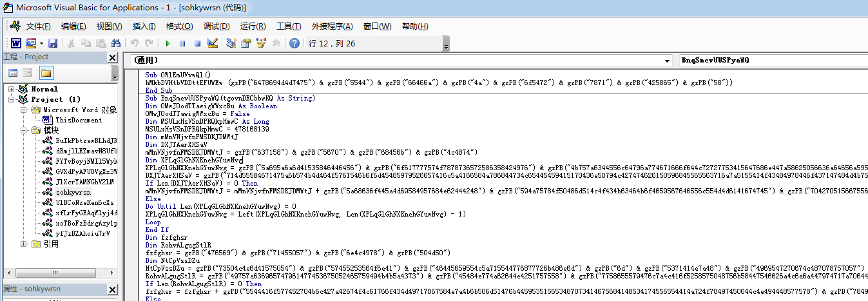
Task: Open the 格式(O) menu
Action: (179, 26)
